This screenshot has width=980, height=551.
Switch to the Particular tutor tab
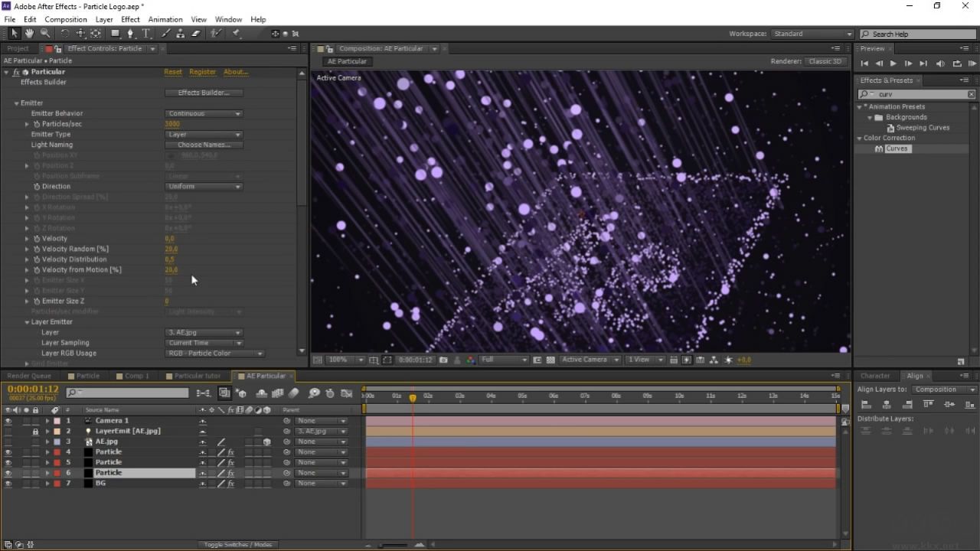click(x=196, y=376)
